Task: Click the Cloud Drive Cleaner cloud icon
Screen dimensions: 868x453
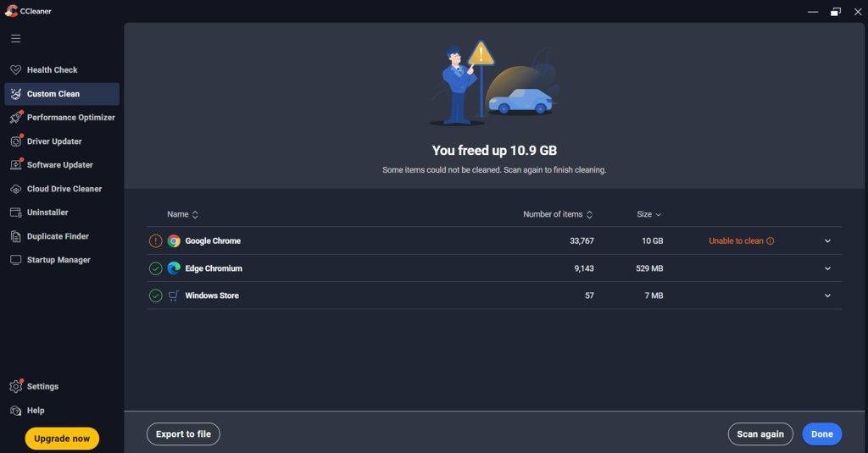Action: (15, 189)
